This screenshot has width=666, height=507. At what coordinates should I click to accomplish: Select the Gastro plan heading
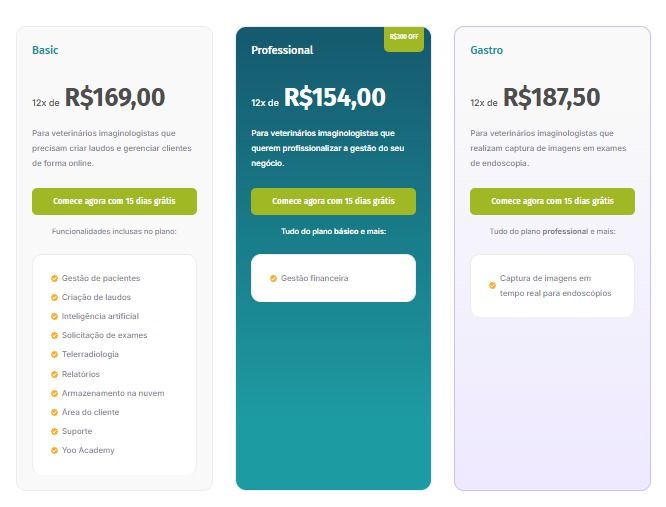click(486, 50)
